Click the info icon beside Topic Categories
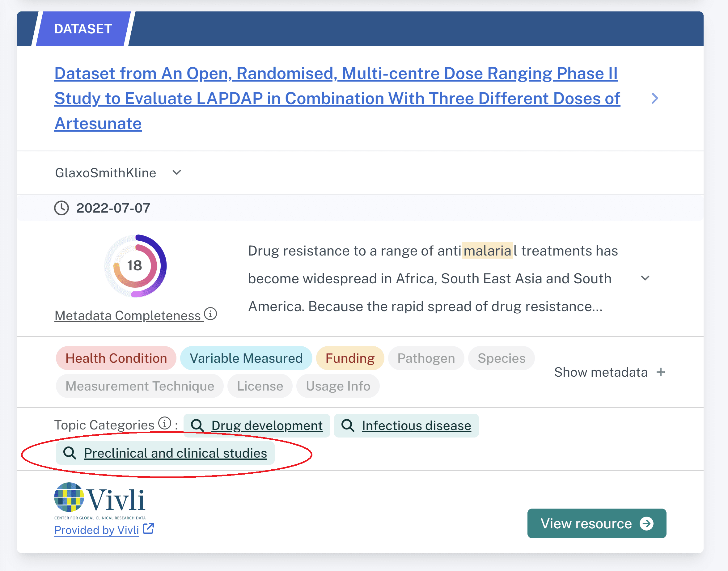The image size is (728, 571). pyautogui.click(x=165, y=423)
